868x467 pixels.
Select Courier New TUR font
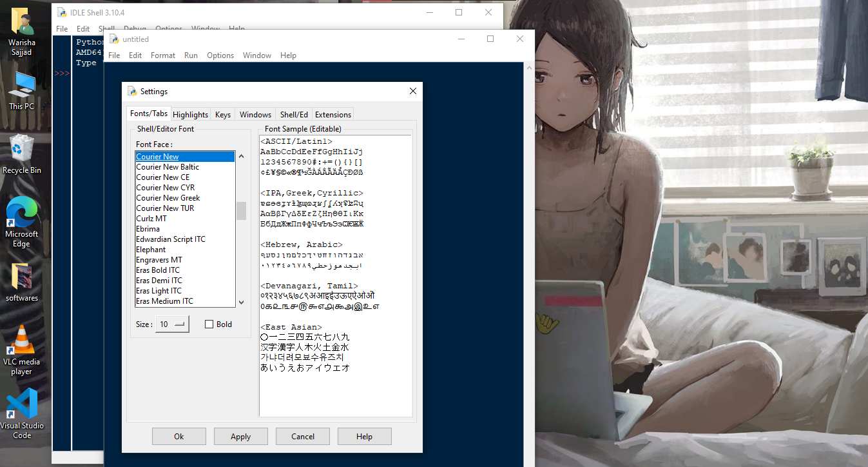click(x=186, y=208)
